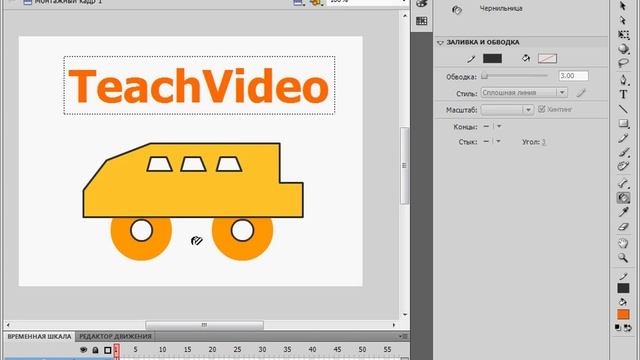This screenshot has width=640, height=360.
Task: Click the stage scroll left arrow
Action: 8,325
